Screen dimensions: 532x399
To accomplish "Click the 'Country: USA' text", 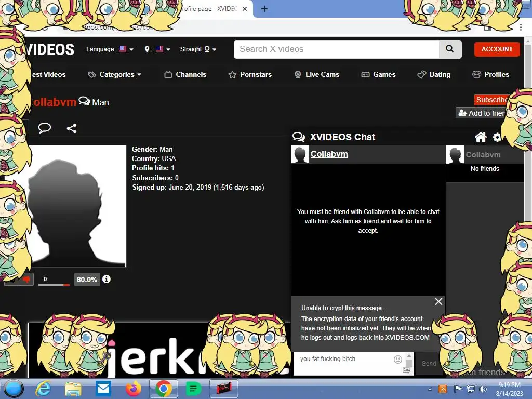I will 154,159.
